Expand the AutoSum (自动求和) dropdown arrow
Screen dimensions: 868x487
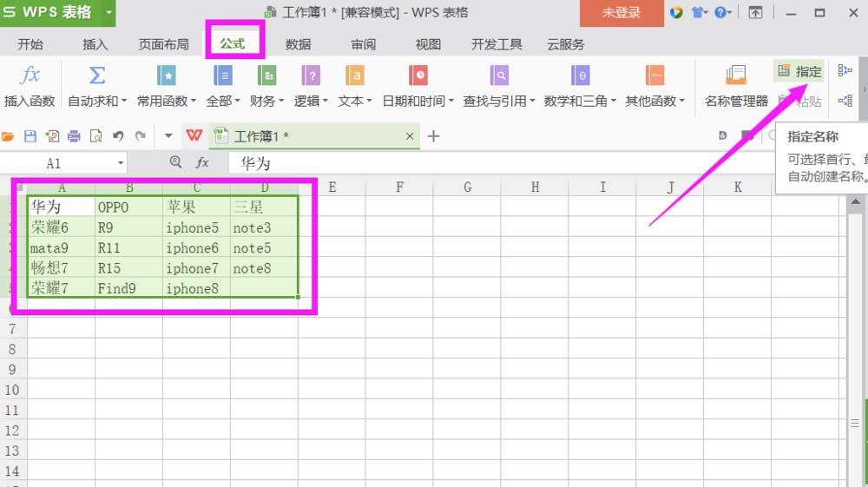click(124, 101)
